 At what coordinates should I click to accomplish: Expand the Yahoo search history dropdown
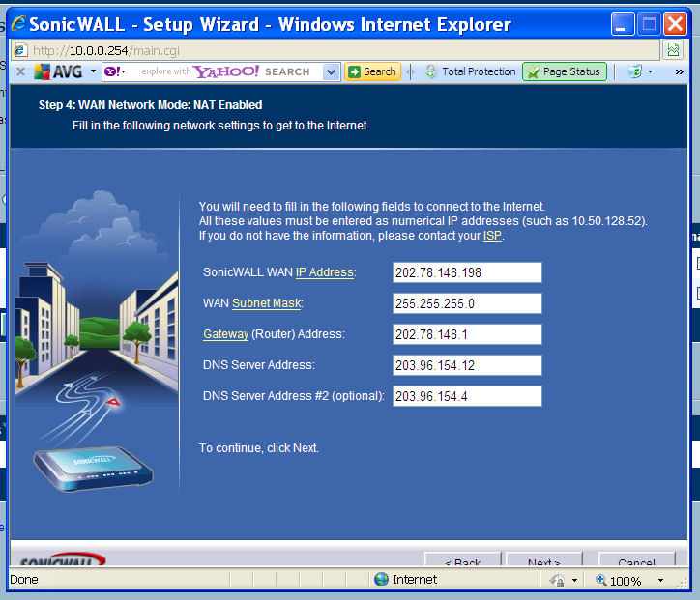pos(331,71)
